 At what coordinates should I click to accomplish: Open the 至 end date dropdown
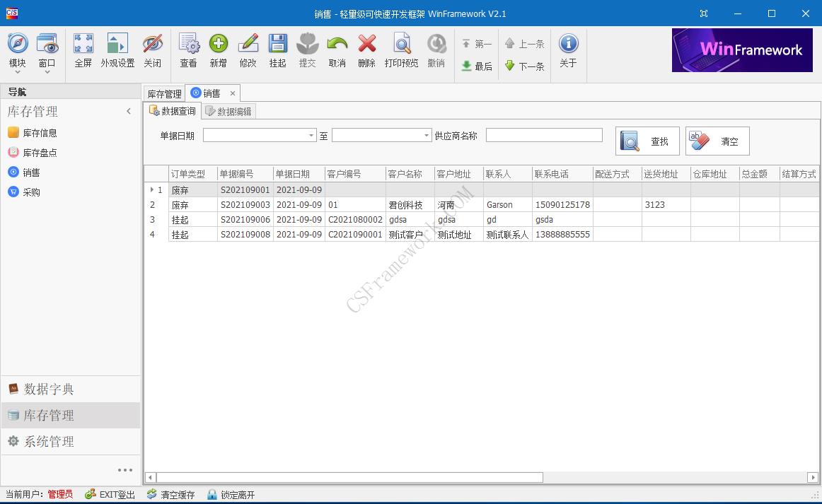(x=425, y=135)
